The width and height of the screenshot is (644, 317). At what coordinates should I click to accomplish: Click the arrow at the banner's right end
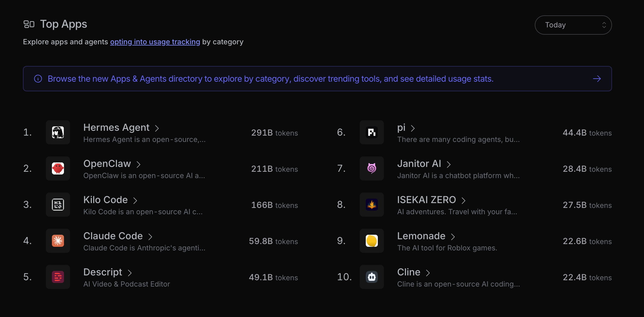coord(597,79)
